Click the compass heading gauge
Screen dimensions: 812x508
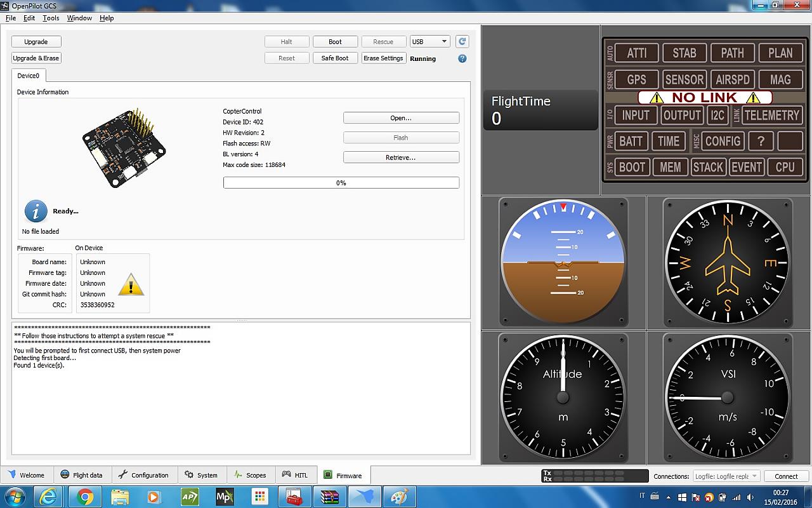(728, 262)
